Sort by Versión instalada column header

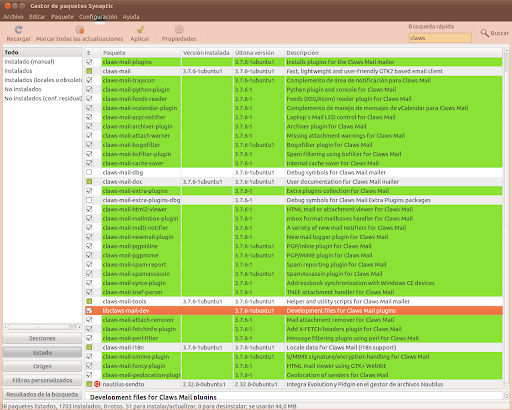pos(207,53)
